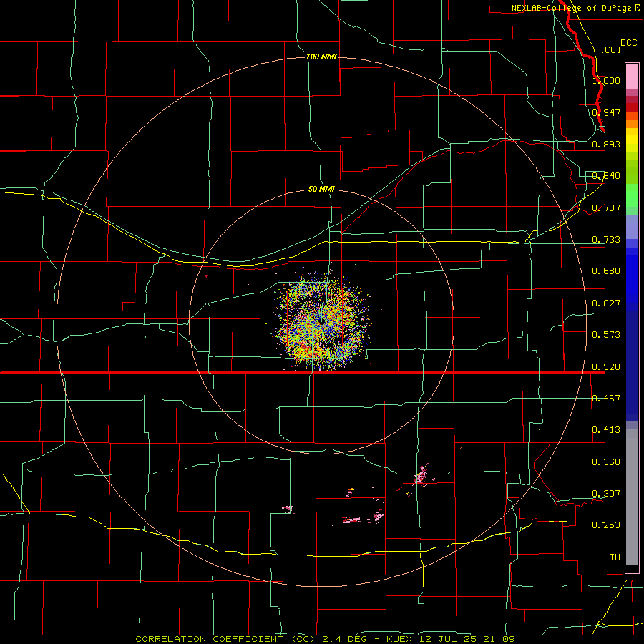The image size is (644, 644).
Task: Select the 0.627 legend value
Action: pyautogui.click(x=606, y=303)
